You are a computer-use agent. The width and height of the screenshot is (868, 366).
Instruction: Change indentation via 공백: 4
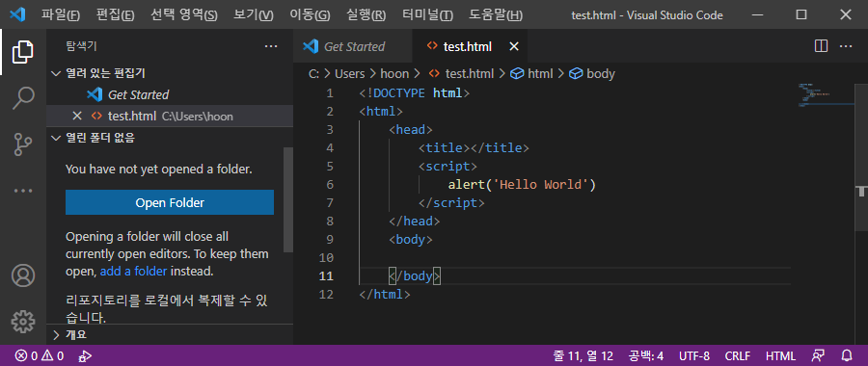[646, 356]
